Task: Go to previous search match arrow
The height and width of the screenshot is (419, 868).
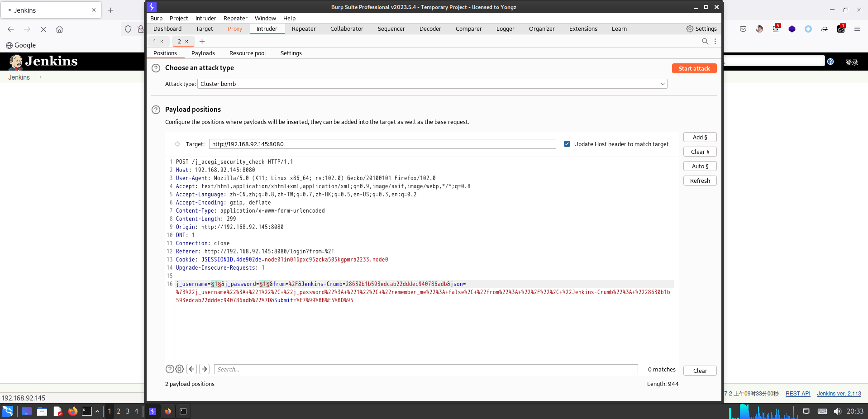Action: tap(192, 369)
